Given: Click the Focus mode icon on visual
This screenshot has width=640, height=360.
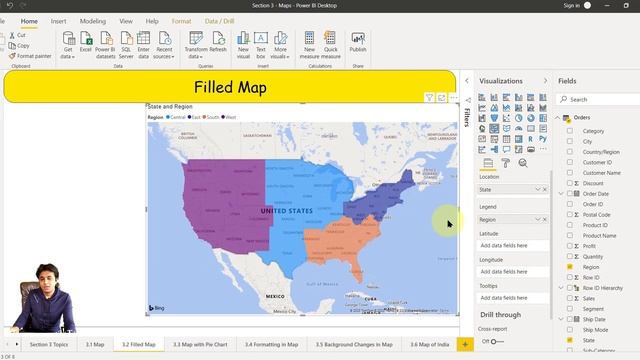Looking at the screenshot, I should (442, 98).
